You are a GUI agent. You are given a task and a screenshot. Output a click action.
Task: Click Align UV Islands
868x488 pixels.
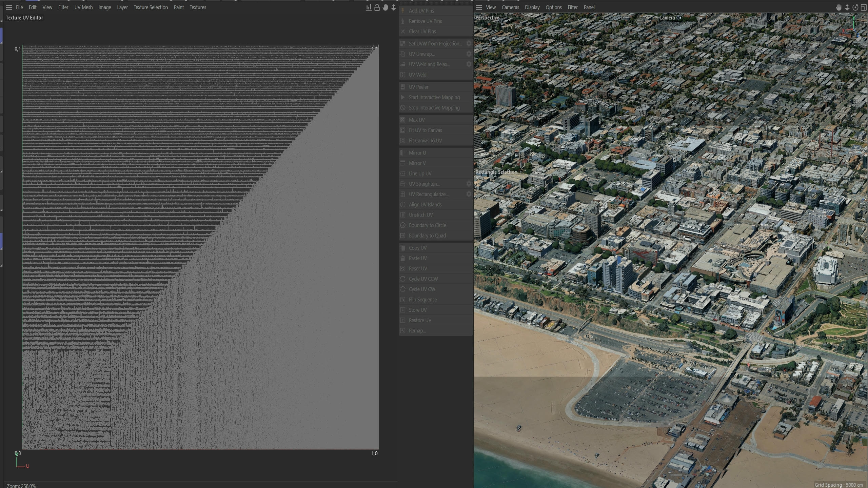point(436,204)
